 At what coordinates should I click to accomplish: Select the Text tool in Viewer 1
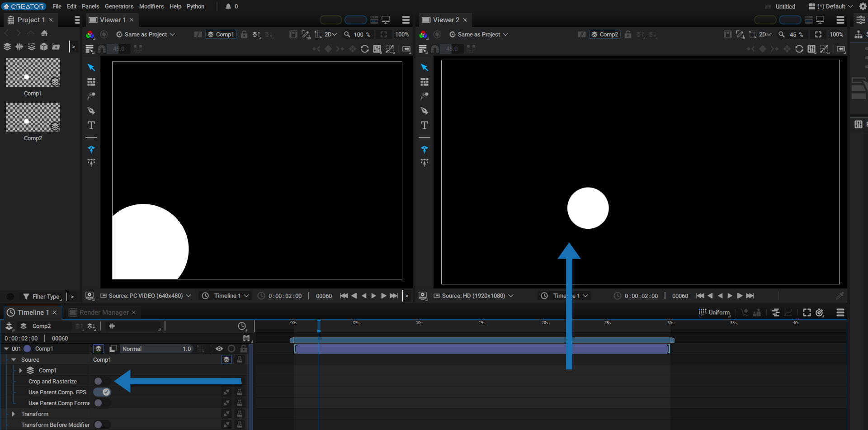(91, 125)
